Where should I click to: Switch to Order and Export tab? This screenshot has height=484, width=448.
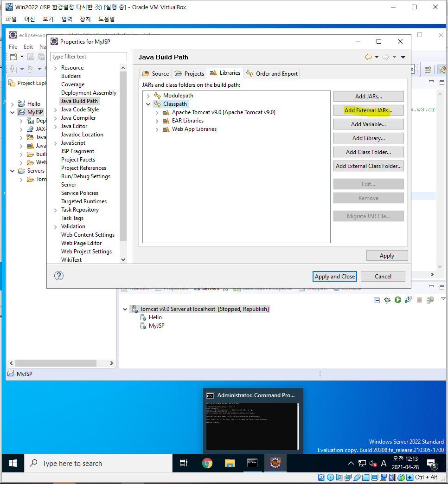coord(272,73)
